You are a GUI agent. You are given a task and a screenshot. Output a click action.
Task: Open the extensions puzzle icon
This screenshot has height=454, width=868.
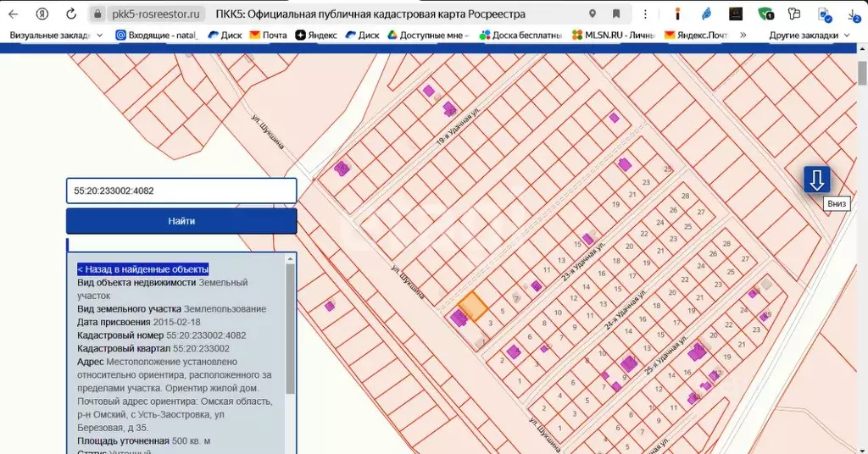[793, 14]
